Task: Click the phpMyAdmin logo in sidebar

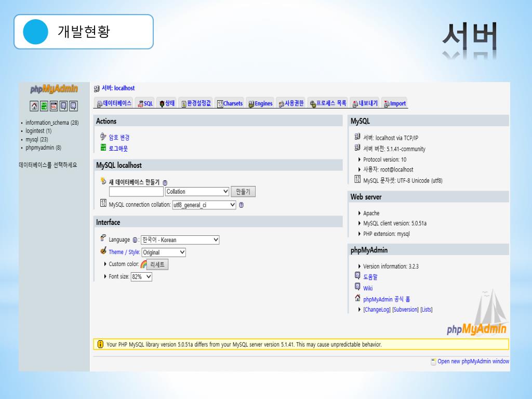Action: (54, 89)
